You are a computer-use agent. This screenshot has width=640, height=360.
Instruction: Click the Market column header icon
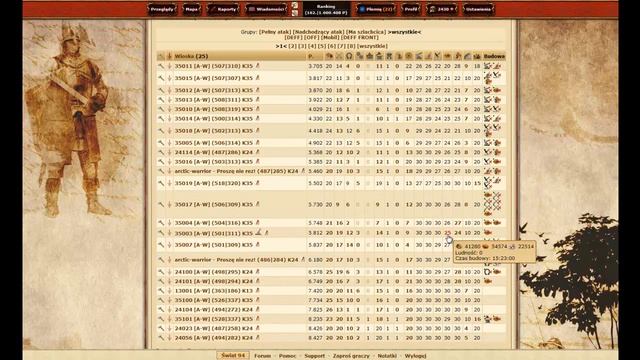point(409,56)
